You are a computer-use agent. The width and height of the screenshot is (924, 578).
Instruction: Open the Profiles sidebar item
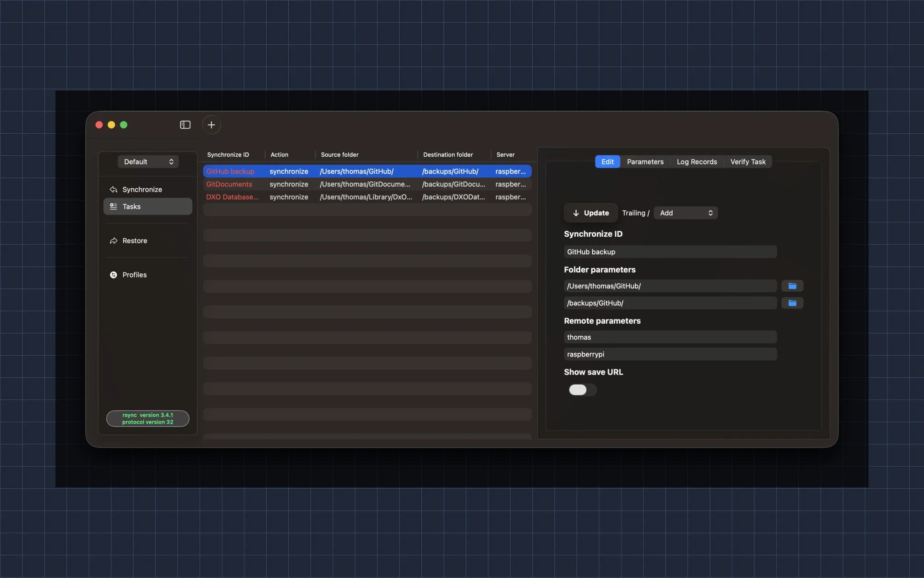tap(148, 275)
